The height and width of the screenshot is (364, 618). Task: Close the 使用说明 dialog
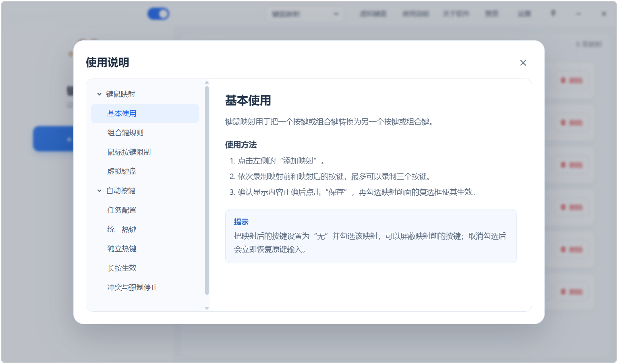[523, 63]
